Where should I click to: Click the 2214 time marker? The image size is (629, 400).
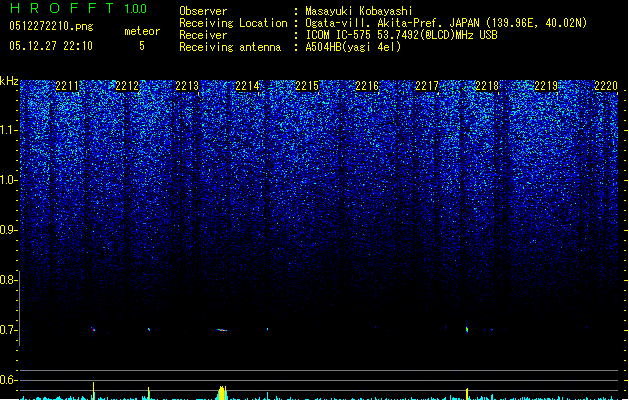[x=247, y=86]
